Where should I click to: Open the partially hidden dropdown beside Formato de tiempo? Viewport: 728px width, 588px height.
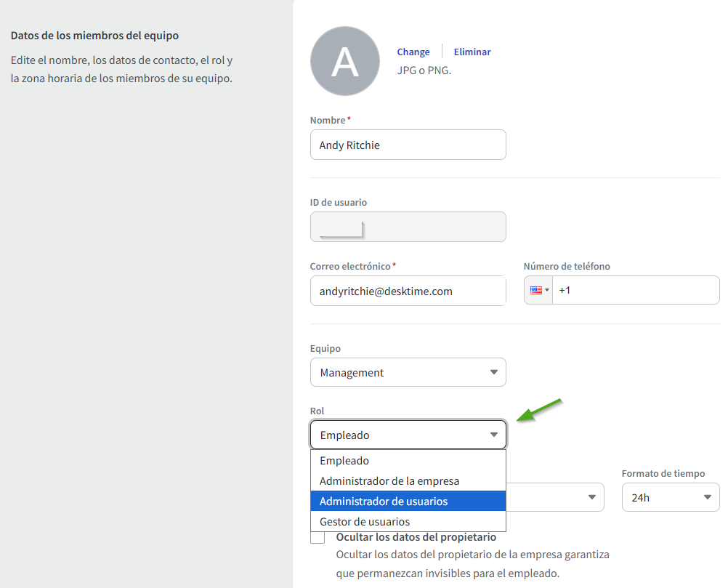[x=555, y=498]
